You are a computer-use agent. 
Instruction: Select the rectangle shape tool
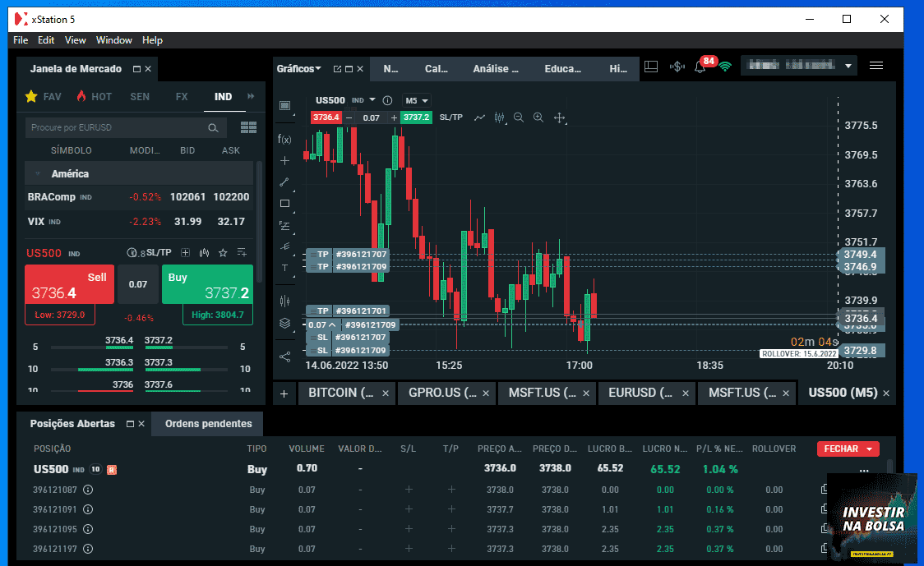(284, 204)
